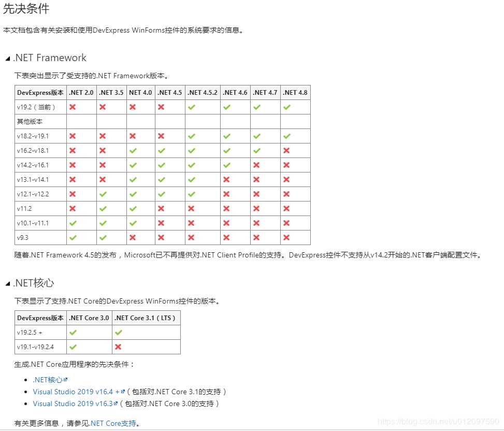The image size is (504, 431).
Task: Click the v9.3 row label
Action: 22,237
